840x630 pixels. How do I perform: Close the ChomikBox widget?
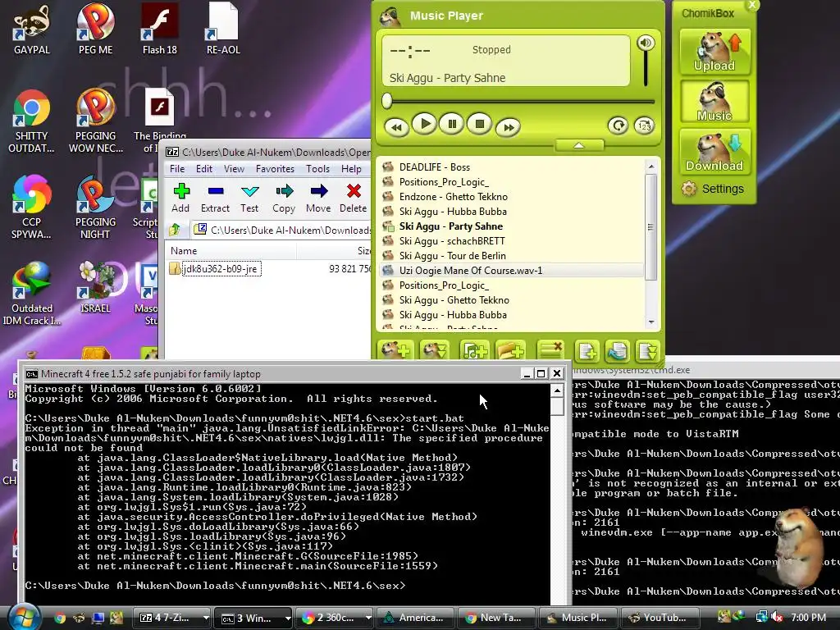[x=752, y=5]
